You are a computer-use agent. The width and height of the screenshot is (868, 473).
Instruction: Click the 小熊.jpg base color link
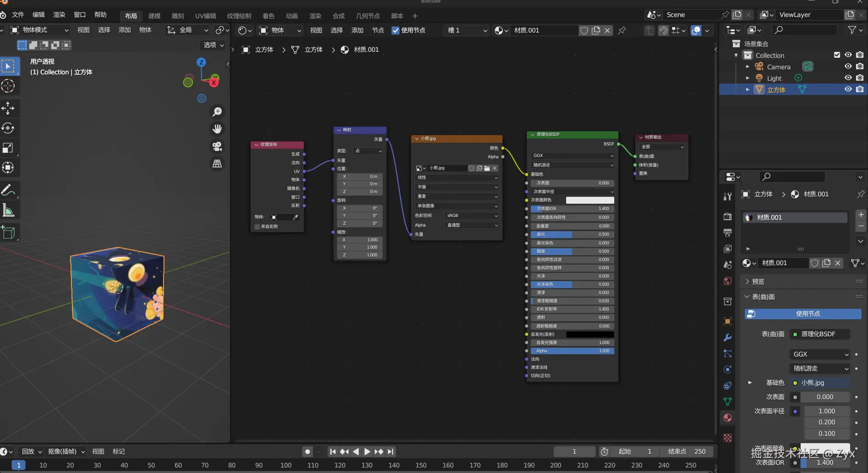coord(813,383)
